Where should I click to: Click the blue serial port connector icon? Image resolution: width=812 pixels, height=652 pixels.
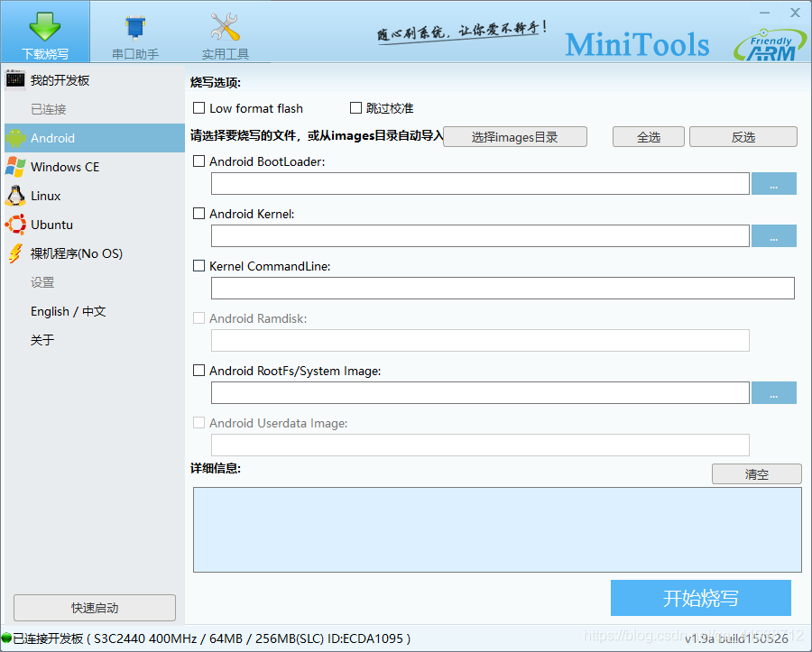(135, 27)
